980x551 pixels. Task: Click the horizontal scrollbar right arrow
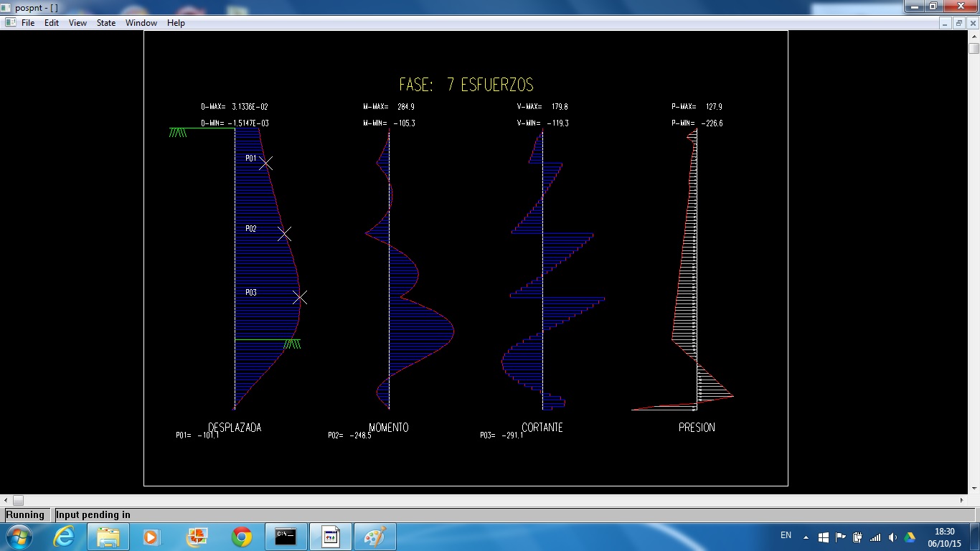963,500
